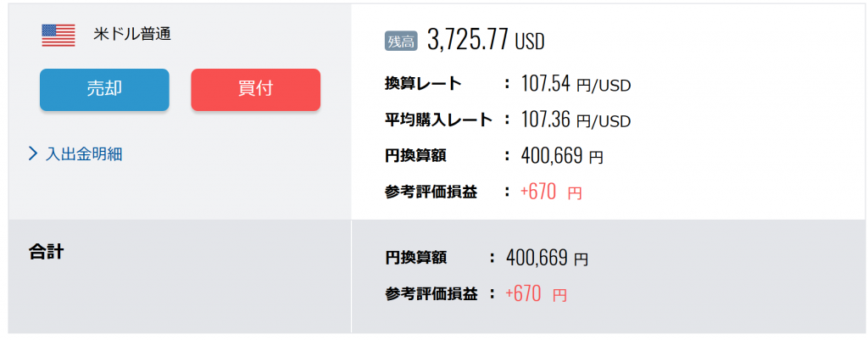Click the total 円換算額 400,669 円
The height and width of the screenshot is (340, 868).
coord(547,258)
